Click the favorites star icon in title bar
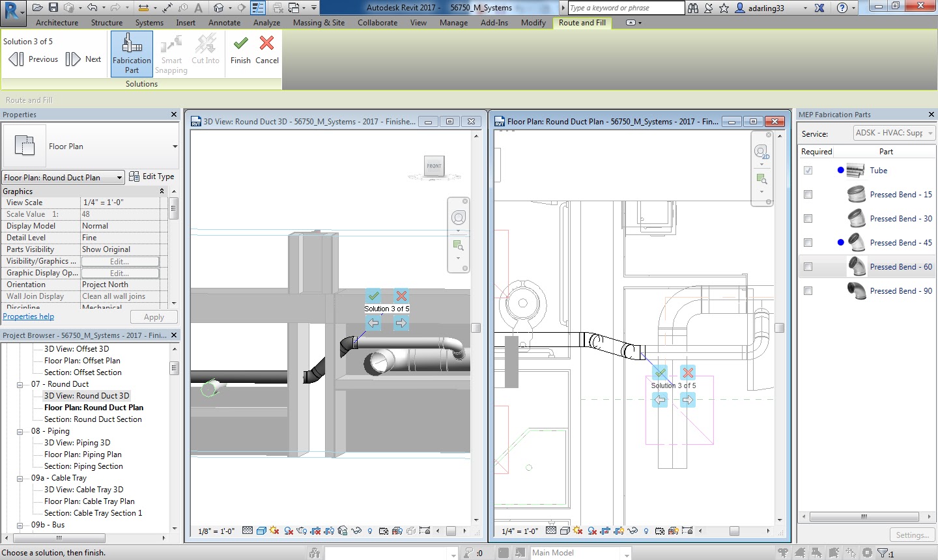 724,8
